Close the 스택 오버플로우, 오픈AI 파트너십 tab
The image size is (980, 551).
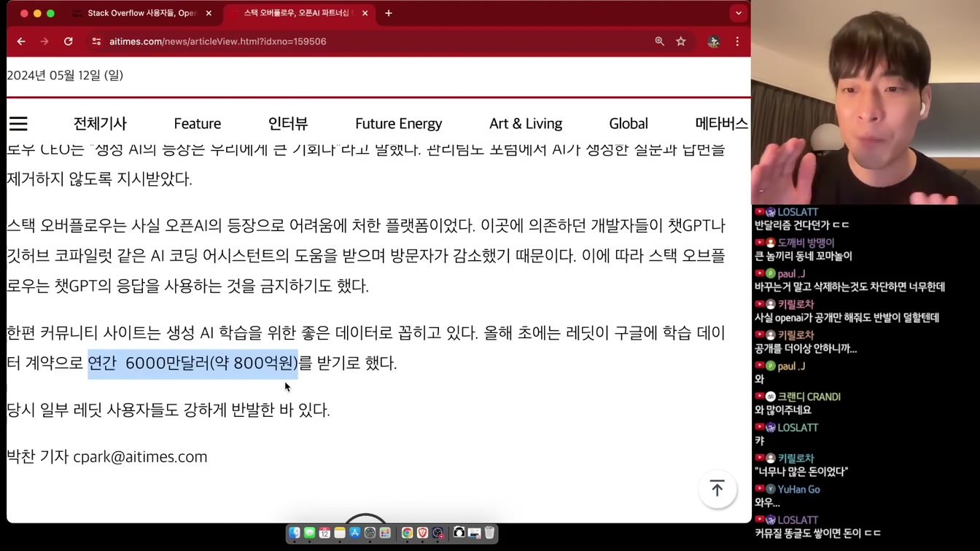(x=365, y=13)
